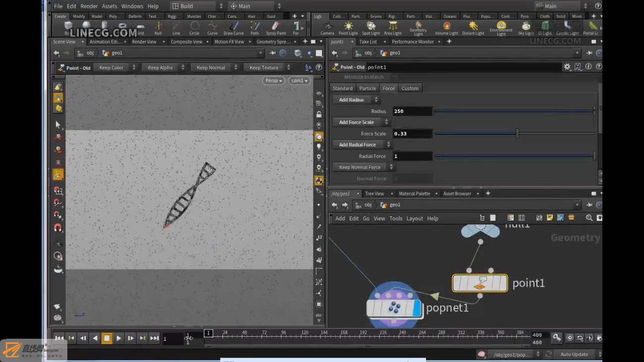Toggle the popnet1 node display flag
This screenshot has height=362, width=644.
point(417,308)
